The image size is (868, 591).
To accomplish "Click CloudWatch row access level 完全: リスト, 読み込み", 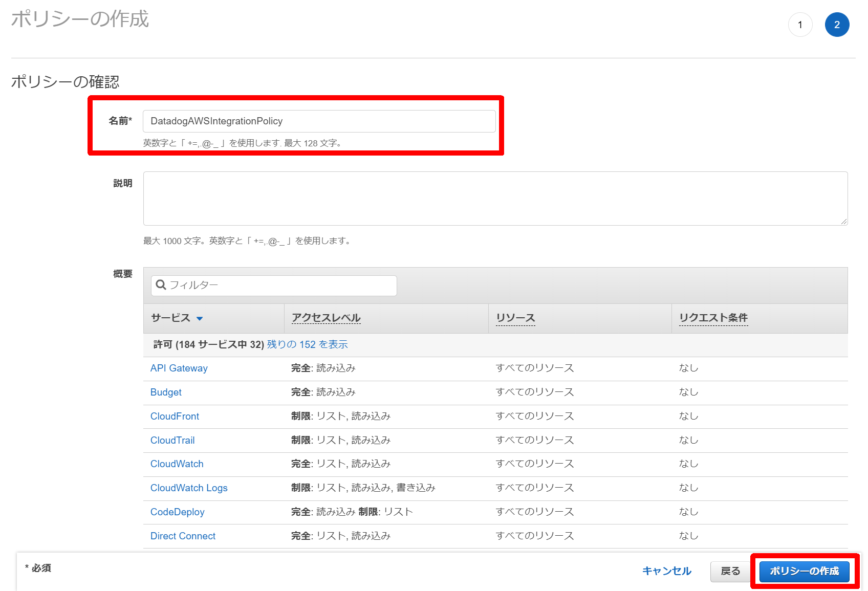I will tap(341, 464).
